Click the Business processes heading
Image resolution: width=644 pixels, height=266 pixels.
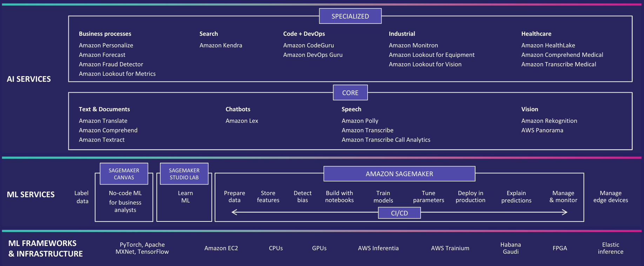coord(105,34)
